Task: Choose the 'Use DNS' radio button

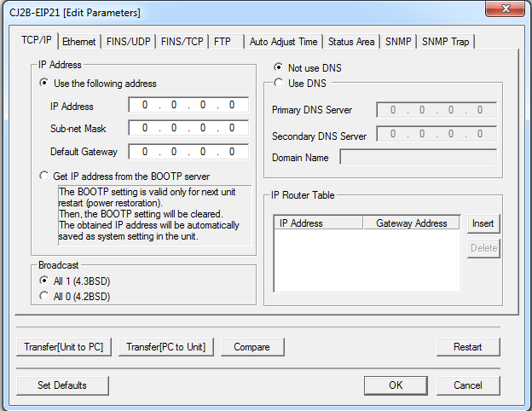Action: tap(278, 83)
